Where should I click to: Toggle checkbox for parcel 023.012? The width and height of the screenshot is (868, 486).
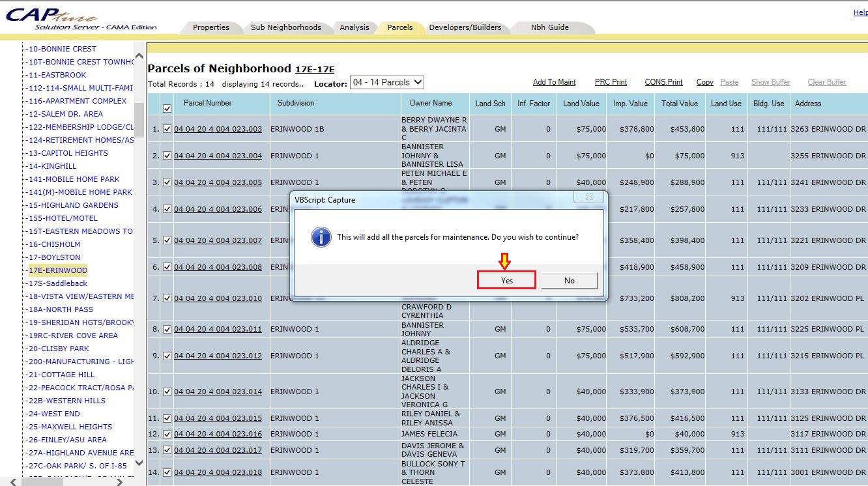[x=167, y=356]
